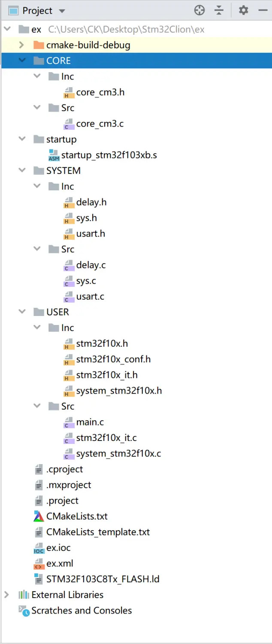
Task: Expand the External Libraries node
Action: 6,595
